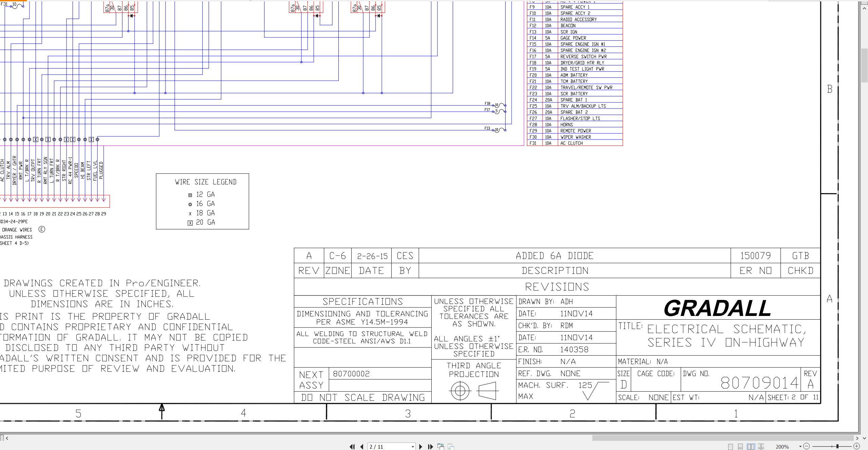
Task: Click the scroll left arrow
Action: coord(7,438)
